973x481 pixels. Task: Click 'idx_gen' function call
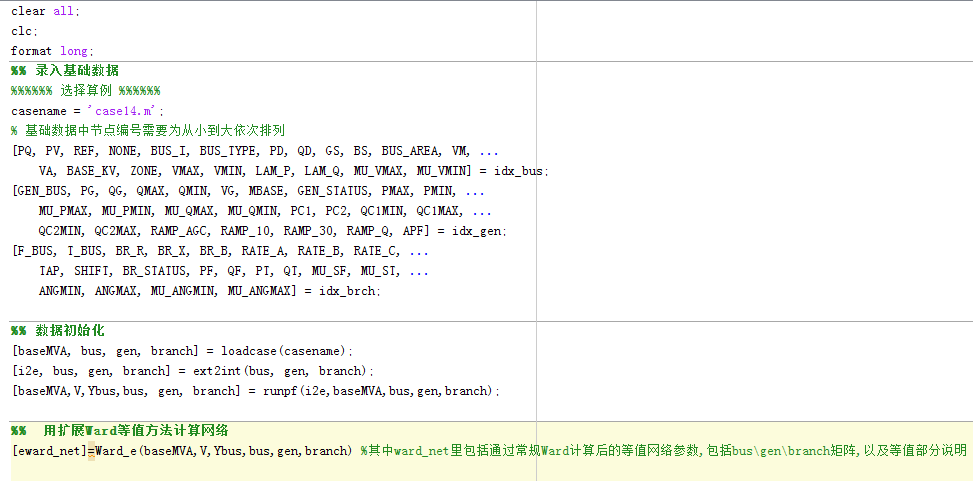click(478, 231)
